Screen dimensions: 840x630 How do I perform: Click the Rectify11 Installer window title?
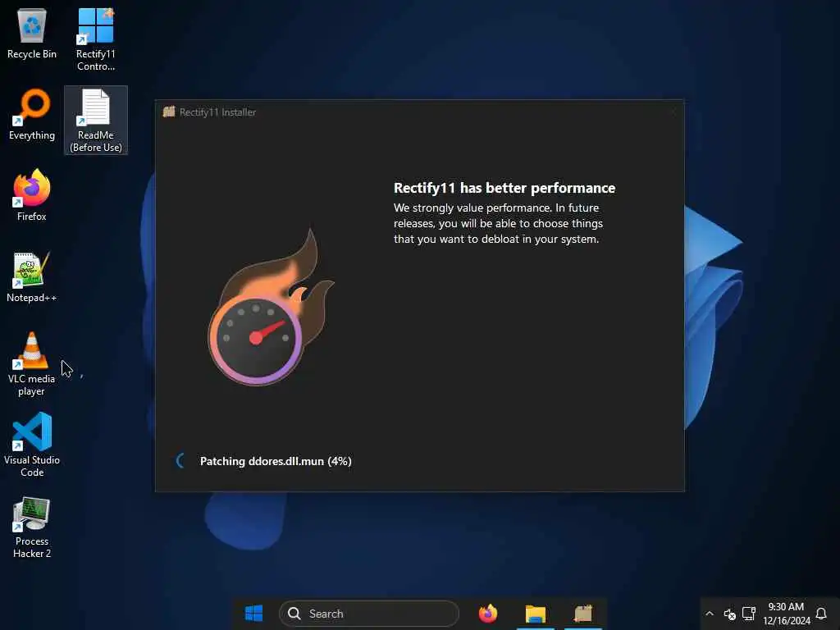coord(217,112)
